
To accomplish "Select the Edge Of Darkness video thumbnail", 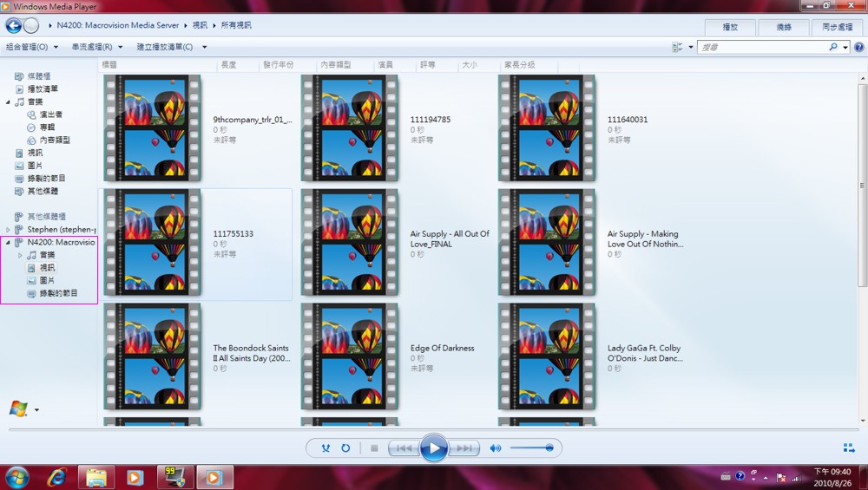I will 349,356.
